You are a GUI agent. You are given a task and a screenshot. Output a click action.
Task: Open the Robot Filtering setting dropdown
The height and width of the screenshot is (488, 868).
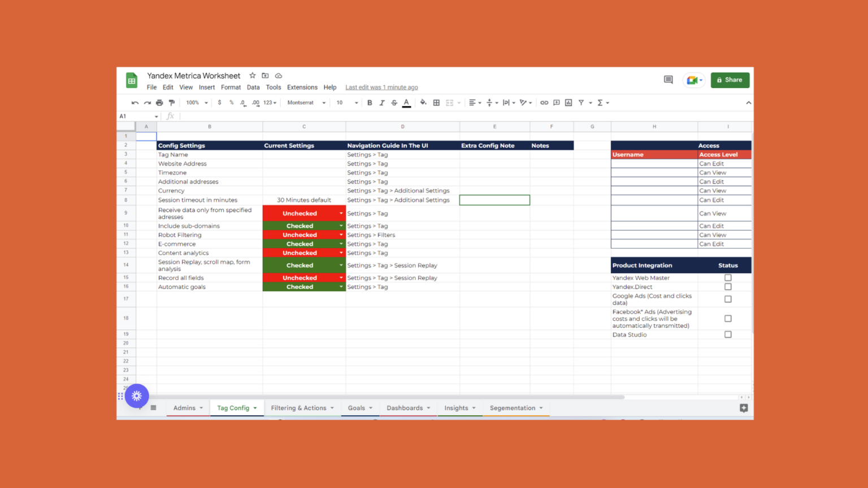341,234
